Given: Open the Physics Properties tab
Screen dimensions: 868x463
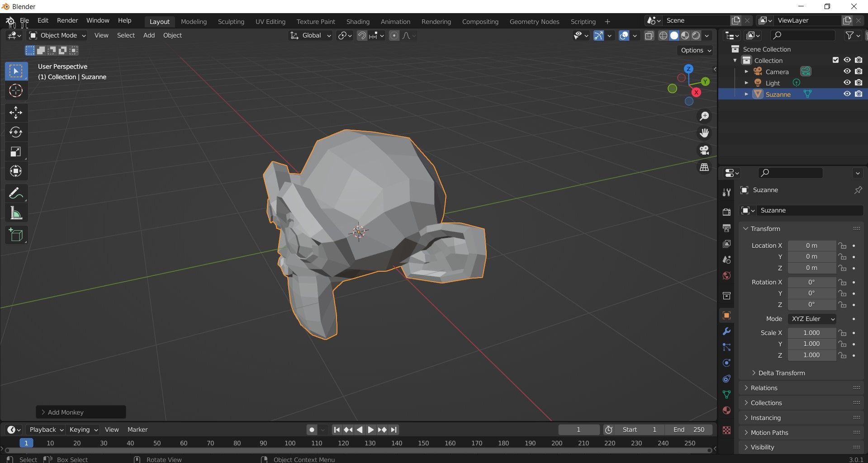Looking at the screenshot, I should click(x=726, y=362).
